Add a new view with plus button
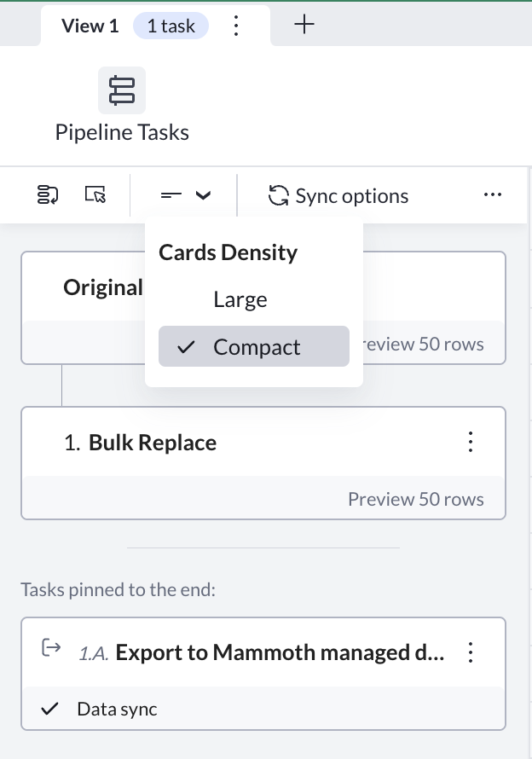This screenshot has width=532, height=759. (x=304, y=25)
